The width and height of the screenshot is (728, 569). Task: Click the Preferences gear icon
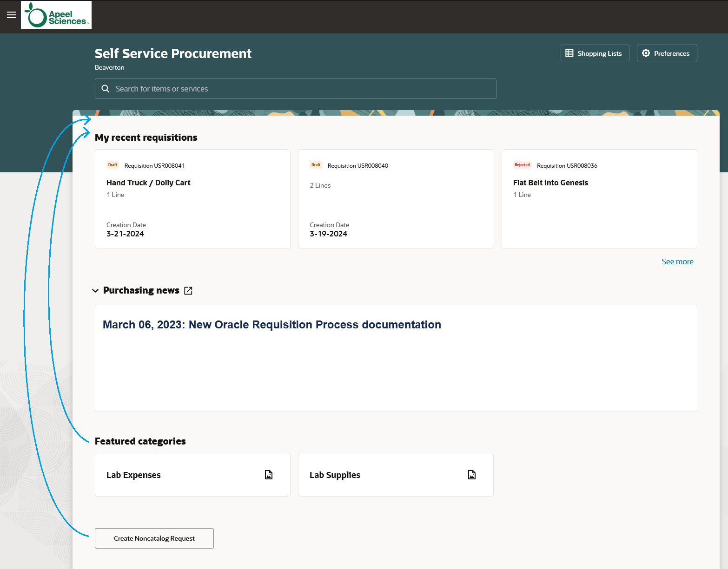tap(646, 53)
